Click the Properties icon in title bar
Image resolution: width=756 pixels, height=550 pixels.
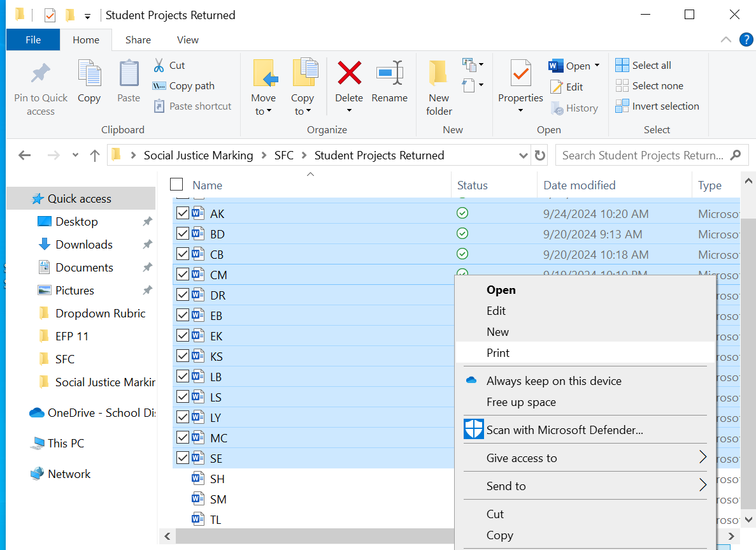(x=50, y=15)
